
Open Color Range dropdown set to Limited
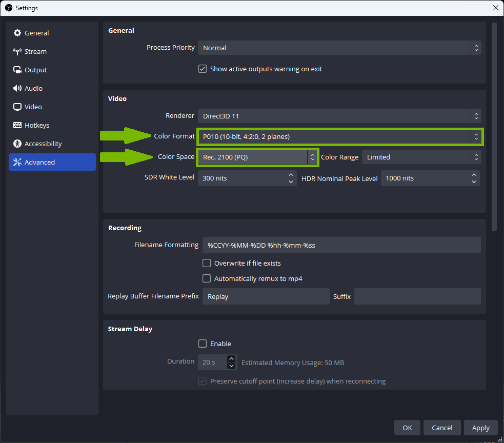coord(421,157)
